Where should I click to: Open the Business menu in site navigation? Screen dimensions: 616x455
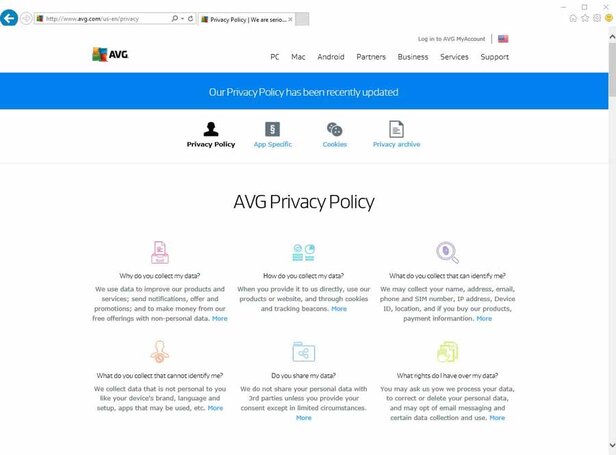[x=412, y=57]
